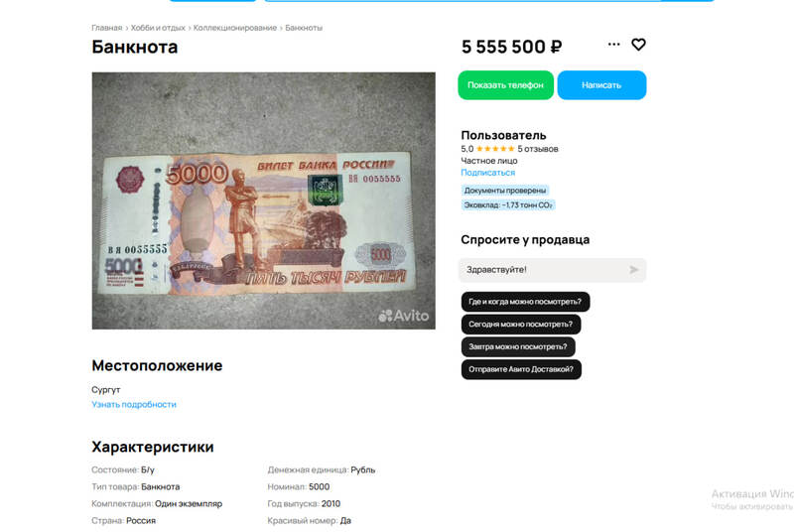Click the Подписаться link
This screenshot has height=532, width=794.
pyautogui.click(x=487, y=173)
